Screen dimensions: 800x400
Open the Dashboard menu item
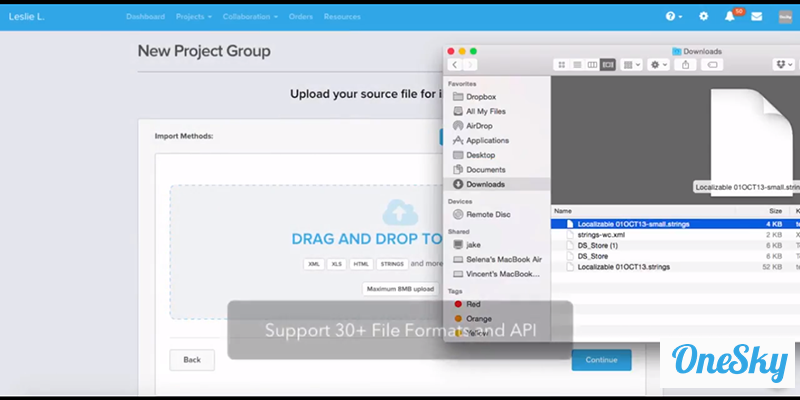coord(145,17)
